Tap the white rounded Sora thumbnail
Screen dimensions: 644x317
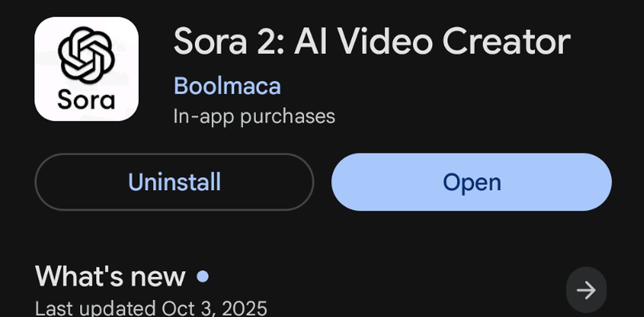87,69
